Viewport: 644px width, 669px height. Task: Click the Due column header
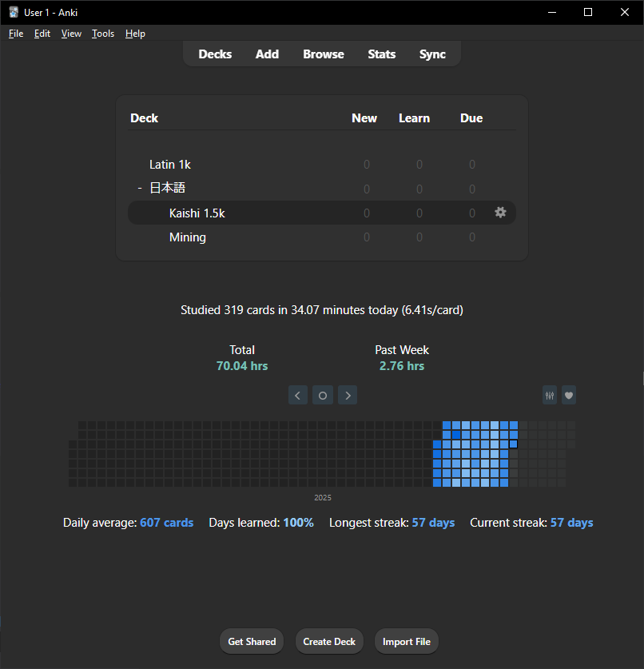click(x=471, y=118)
